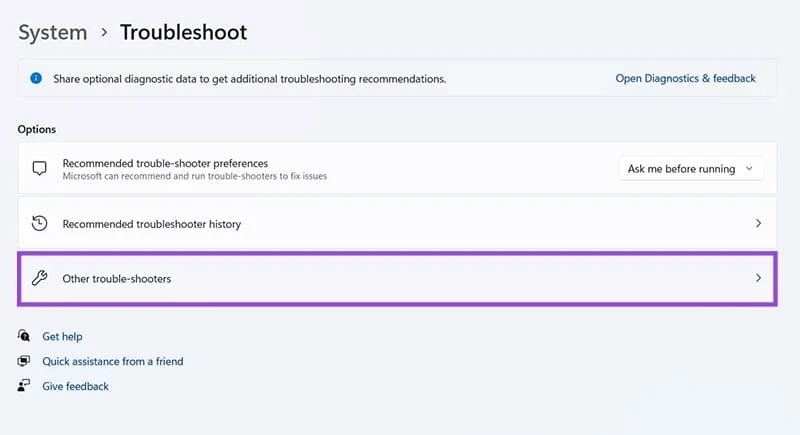Click the Quick assistance icon

coord(24,361)
